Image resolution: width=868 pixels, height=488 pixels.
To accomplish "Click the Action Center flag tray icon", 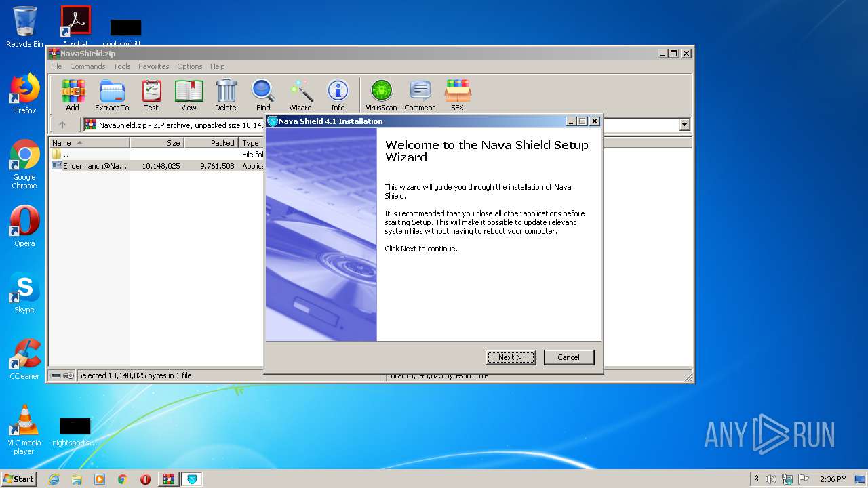I will (x=803, y=479).
